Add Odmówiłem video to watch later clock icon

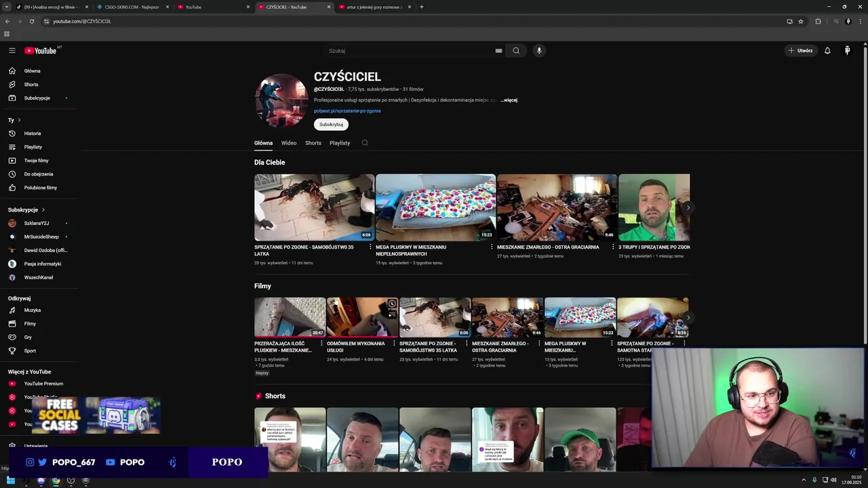point(392,304)
